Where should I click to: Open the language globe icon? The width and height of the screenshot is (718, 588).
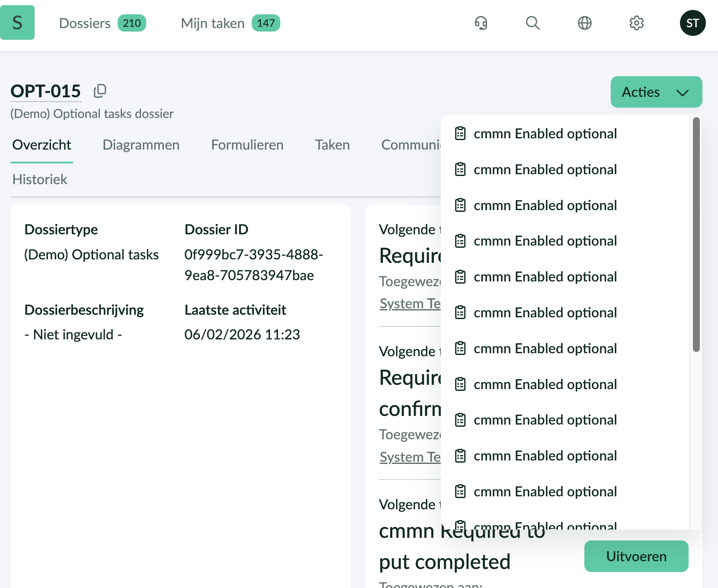pos(584,23)
